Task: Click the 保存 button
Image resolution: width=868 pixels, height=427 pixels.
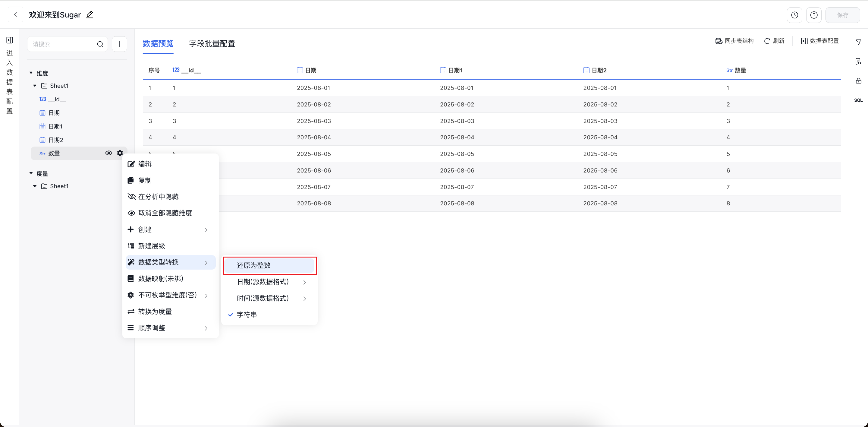Action: coord(842,15)
